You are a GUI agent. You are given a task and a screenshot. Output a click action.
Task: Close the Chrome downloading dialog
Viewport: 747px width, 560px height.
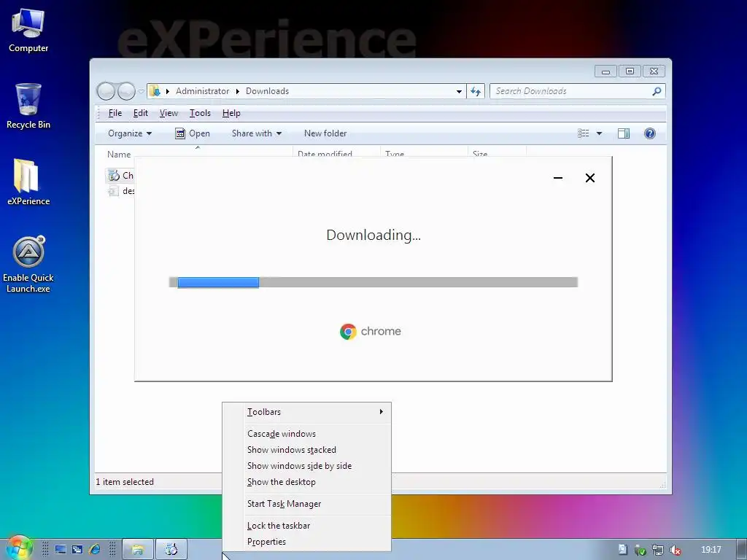click(589, 178)
